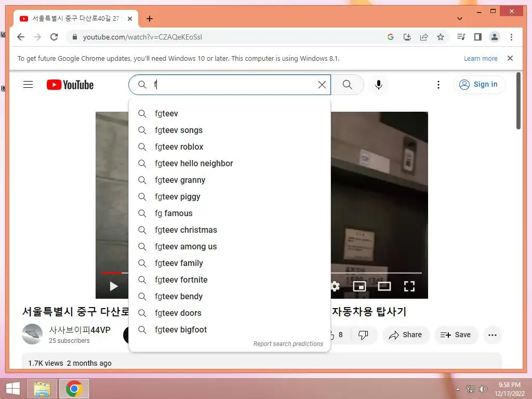Image resolution: width=532 pixels, height=399 pixels.
Task: Open YouTube settings three-dot menu
Action: [438, 85]
